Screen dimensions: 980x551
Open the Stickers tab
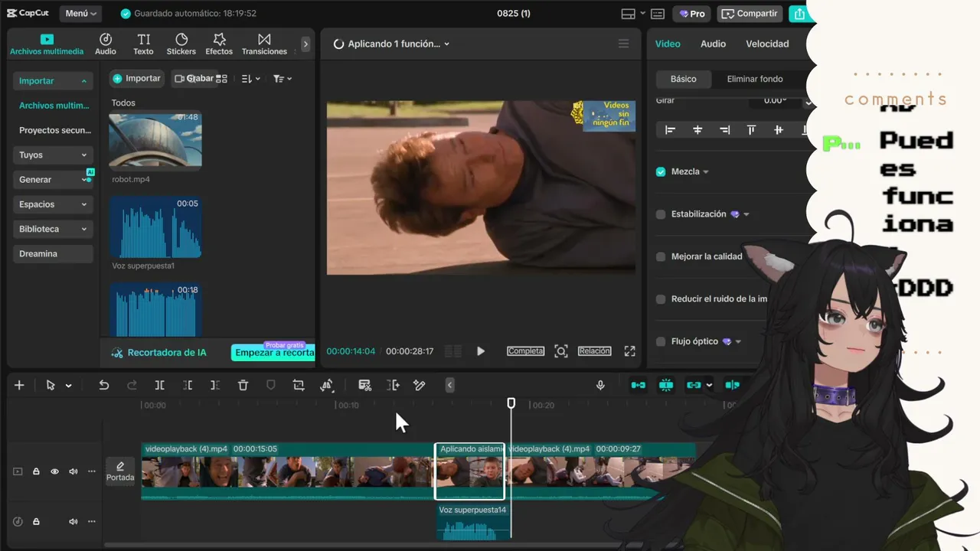181,44
